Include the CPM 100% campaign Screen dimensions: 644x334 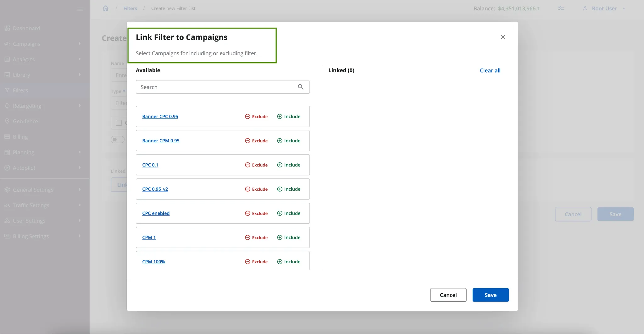pos(289,262)
